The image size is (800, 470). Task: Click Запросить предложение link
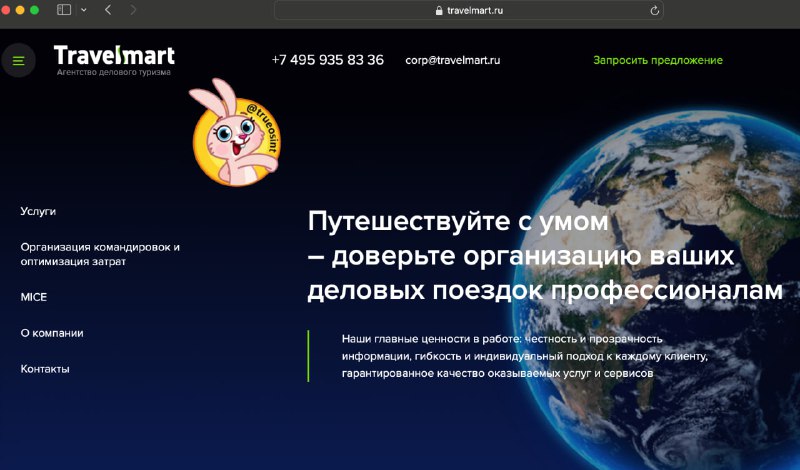tap(658, 60)
